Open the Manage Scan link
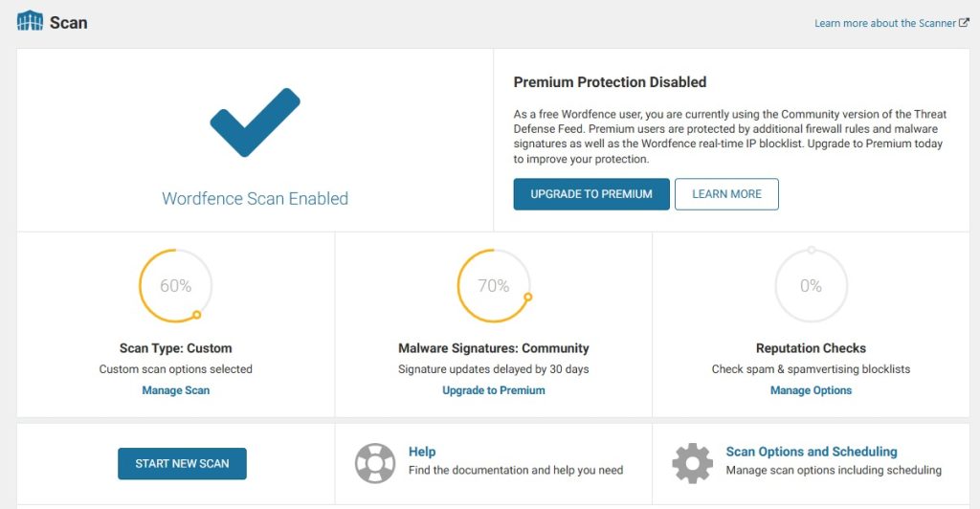The image size is (980, 509). [x=176, y=390]
